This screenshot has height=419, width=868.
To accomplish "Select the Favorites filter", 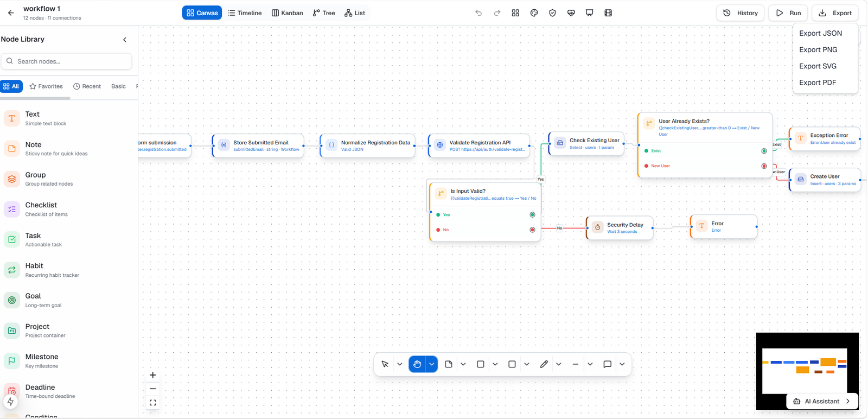I will (x=46, y=86).
